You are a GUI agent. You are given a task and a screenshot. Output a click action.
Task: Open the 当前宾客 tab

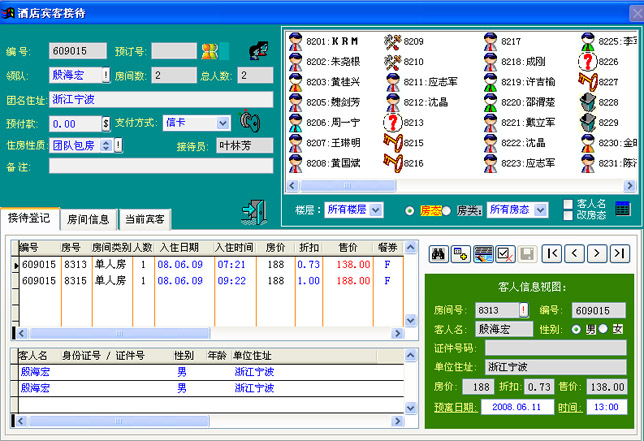(x=145, y=219)
